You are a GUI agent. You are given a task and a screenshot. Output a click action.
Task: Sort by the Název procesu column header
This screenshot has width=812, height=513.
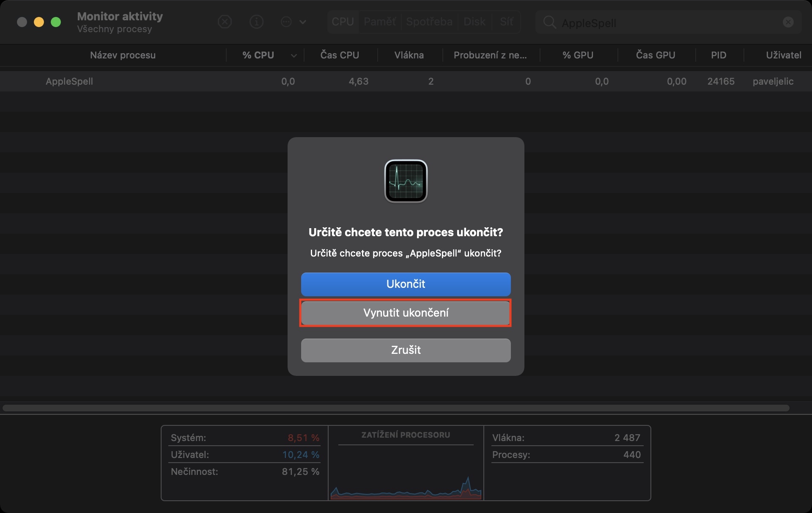(123, 55)
